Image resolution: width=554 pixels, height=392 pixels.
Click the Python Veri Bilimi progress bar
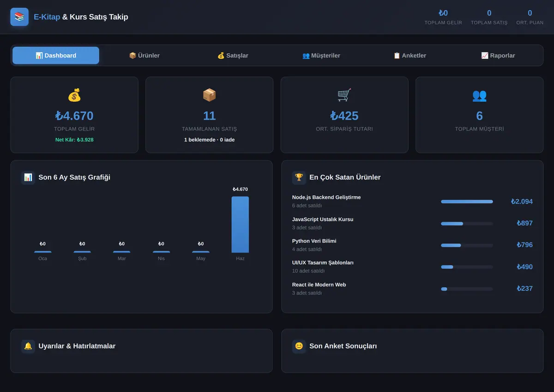pyautogui.click(x=467, y=245)
